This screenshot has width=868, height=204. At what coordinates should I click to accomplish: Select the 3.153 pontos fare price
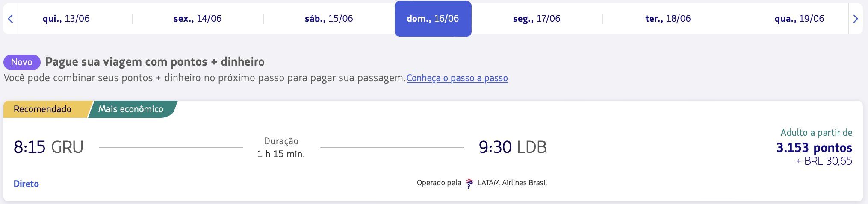coord(814,148)
